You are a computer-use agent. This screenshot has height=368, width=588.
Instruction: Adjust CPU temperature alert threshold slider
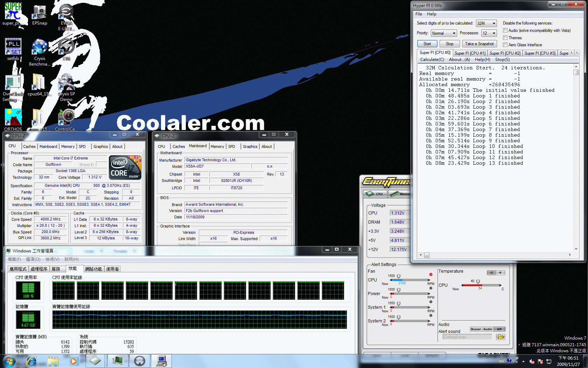tap(478, 281)
